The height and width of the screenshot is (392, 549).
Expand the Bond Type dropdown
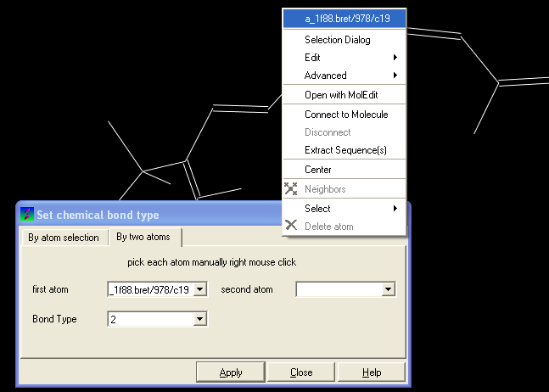click(200, 319)
